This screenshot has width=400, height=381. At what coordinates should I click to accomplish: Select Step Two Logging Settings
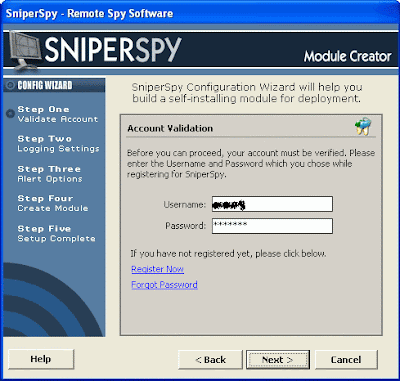point(58,144)
